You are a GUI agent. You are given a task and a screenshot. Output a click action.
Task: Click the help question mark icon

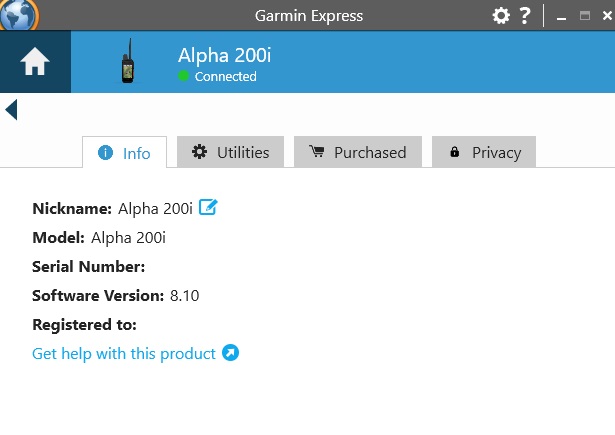[x=525, y=15]
